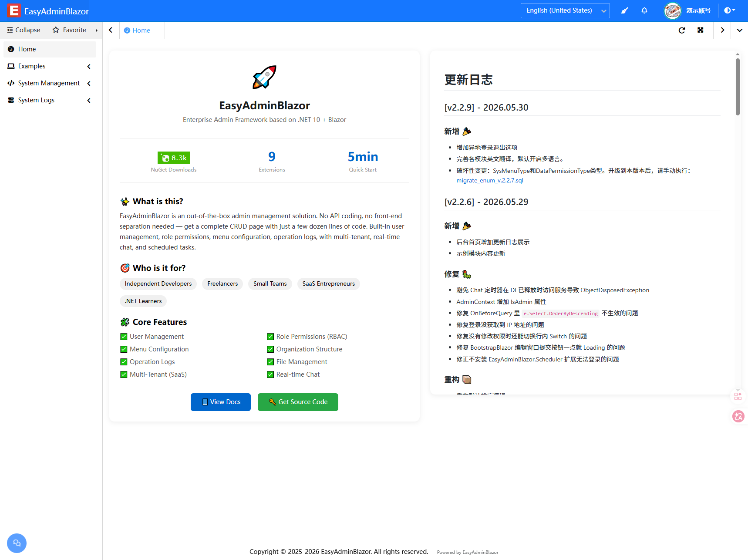Open the theme brush icon in header
748x560 pixels.
coord(624,10)
